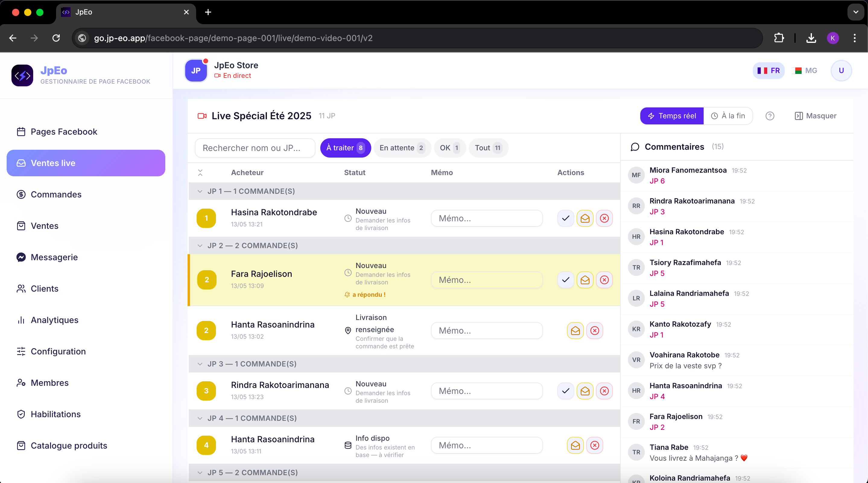Open Tiana Rabe's Mahajanga comment
The width and height of the screenshot is (868, 483).
pyautogui.click(x=737, y=453)
